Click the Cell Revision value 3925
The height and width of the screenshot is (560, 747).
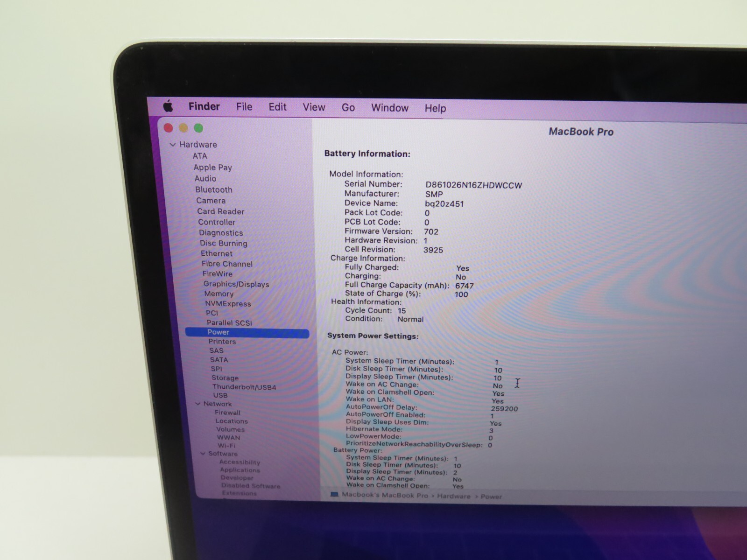pos(433,250)
